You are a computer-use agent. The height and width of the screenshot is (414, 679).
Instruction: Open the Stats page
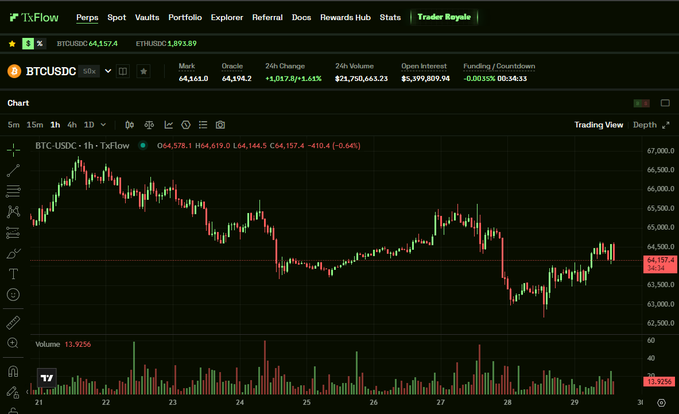pyautogui.click(x=390, y=17)
